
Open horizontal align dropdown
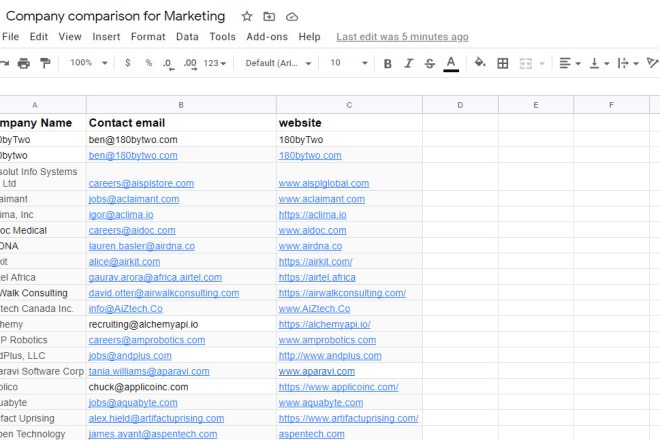pyautogui.click(x=570, y=64)
